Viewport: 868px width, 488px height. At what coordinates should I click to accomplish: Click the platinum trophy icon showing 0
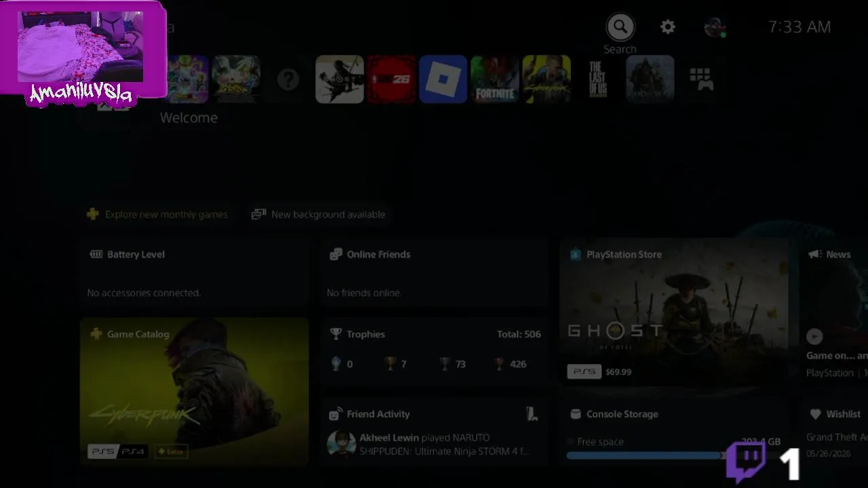click(x=336, y=364)
